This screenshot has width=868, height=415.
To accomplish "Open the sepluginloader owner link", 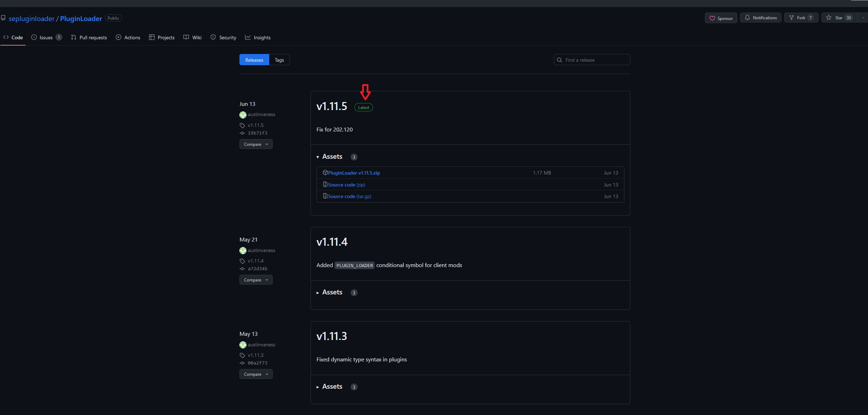I will point(32,19).
